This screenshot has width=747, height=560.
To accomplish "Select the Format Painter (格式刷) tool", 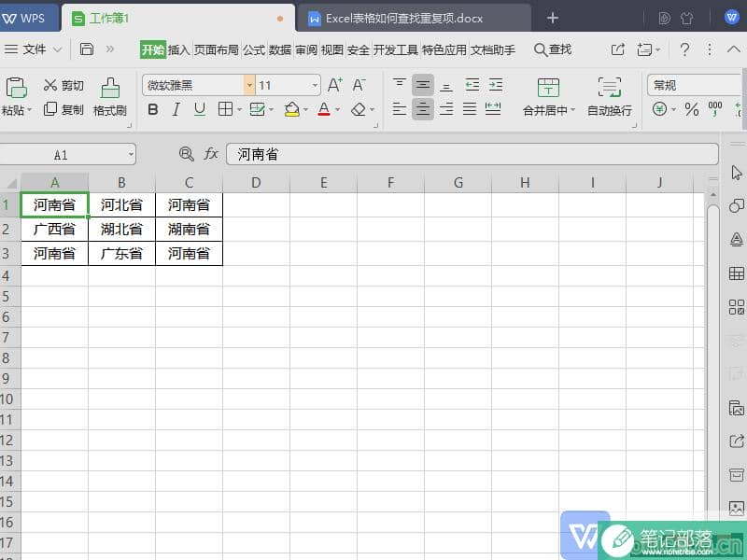I will [x=110, y=97].
